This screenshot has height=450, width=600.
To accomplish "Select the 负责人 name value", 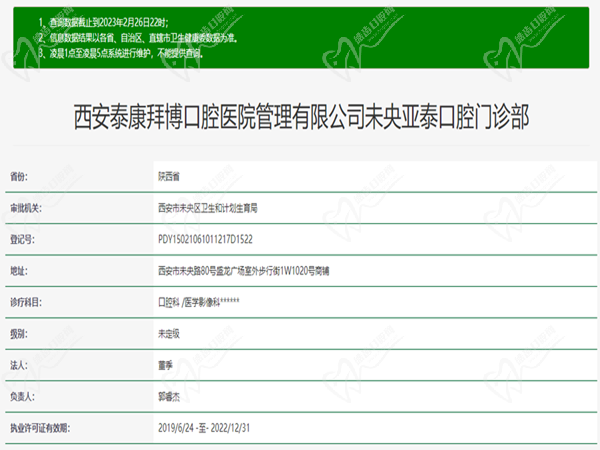I will coord(169,396).
